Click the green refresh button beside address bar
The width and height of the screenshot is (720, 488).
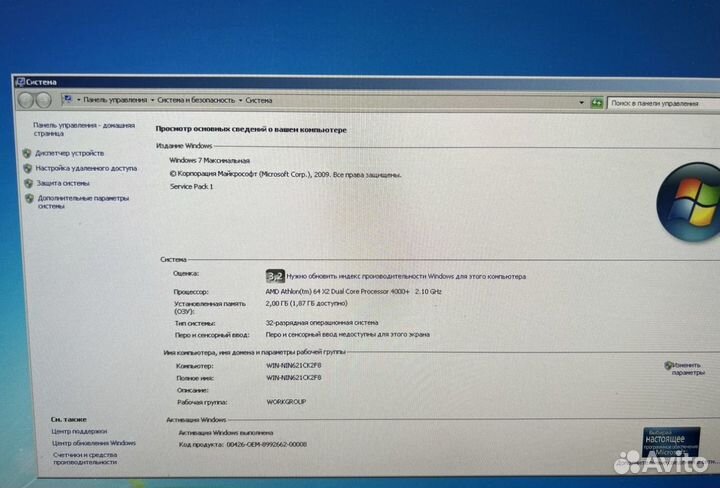[596, 103]
